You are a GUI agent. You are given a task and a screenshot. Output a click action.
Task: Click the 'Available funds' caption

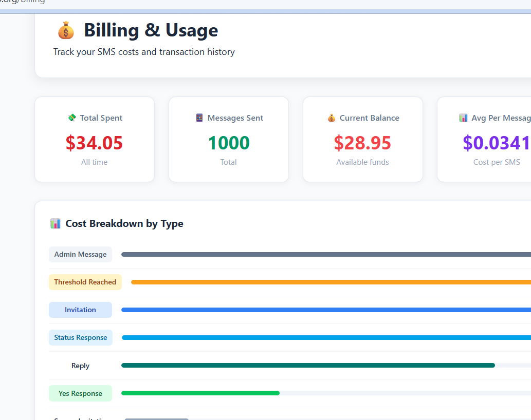pos(362,162)
